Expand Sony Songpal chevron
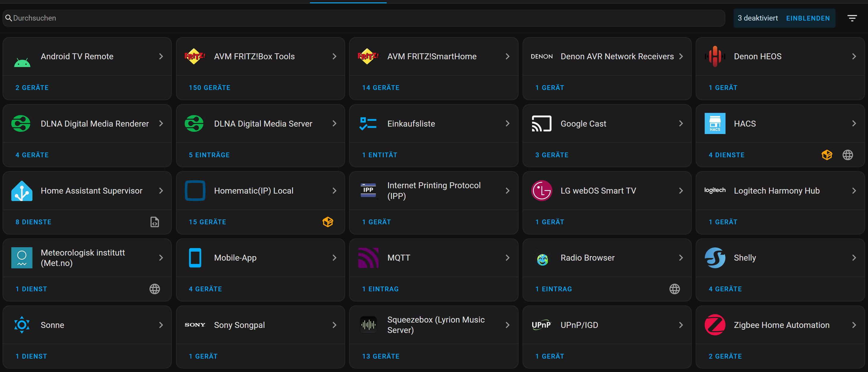 click(x=334, y=325)
